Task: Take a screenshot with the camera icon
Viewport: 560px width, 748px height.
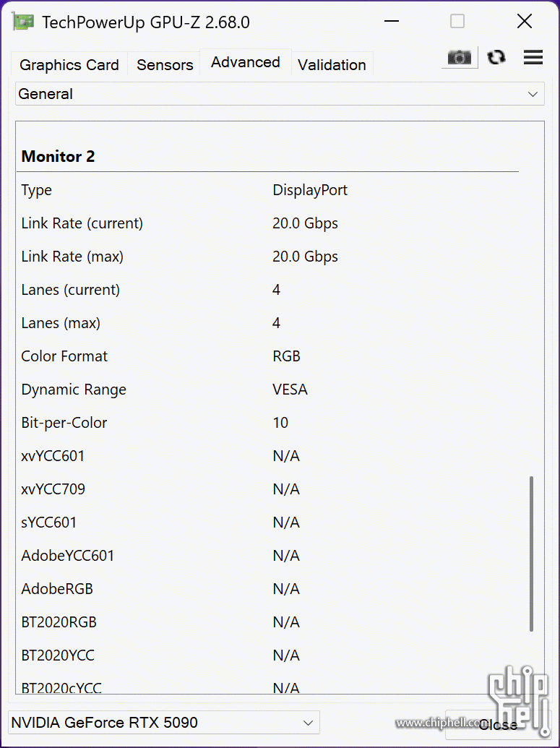Action: [x=460, y=58]
